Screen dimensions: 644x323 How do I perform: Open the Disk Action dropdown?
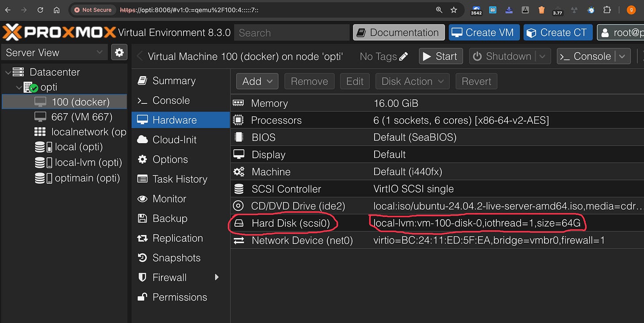click(x=412, y=81)
